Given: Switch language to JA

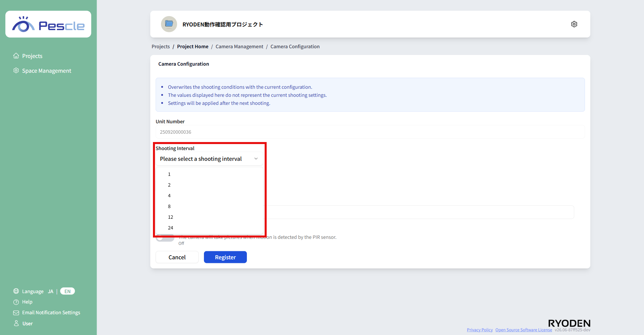Looking at the screenshot, I should (51, 291).
